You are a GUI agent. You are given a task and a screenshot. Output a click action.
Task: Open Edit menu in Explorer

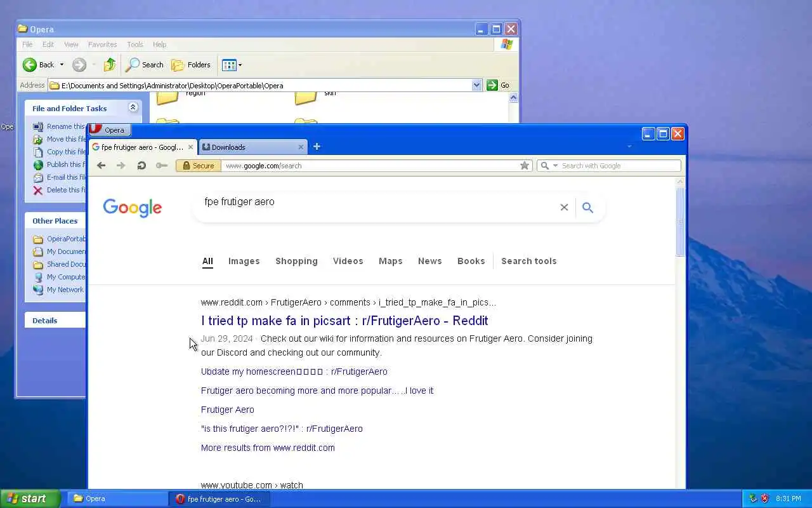coord(48,44)
